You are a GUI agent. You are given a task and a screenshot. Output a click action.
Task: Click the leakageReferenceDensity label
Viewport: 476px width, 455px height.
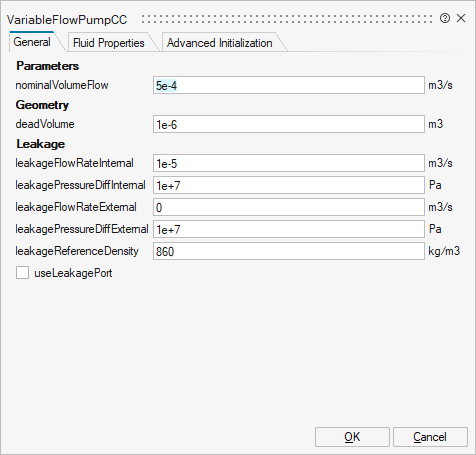(x=77, y=251)
